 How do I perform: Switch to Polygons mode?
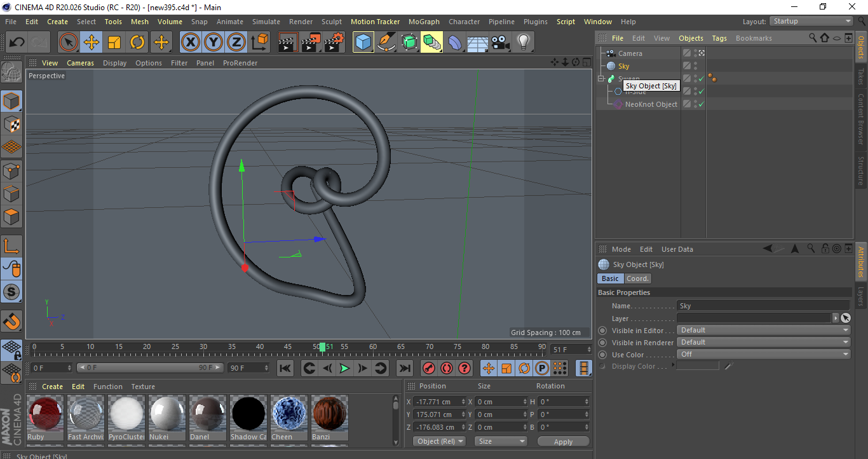(x=11, y=217)
